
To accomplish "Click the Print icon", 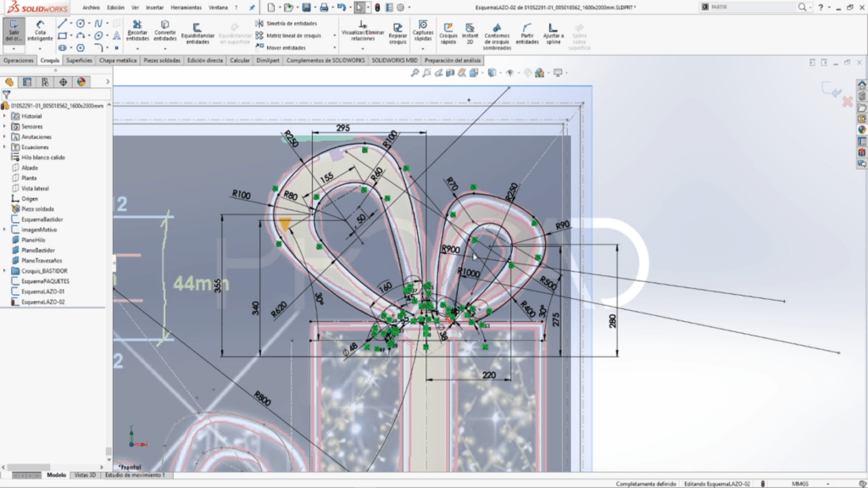I will click(x=324, y=7).
